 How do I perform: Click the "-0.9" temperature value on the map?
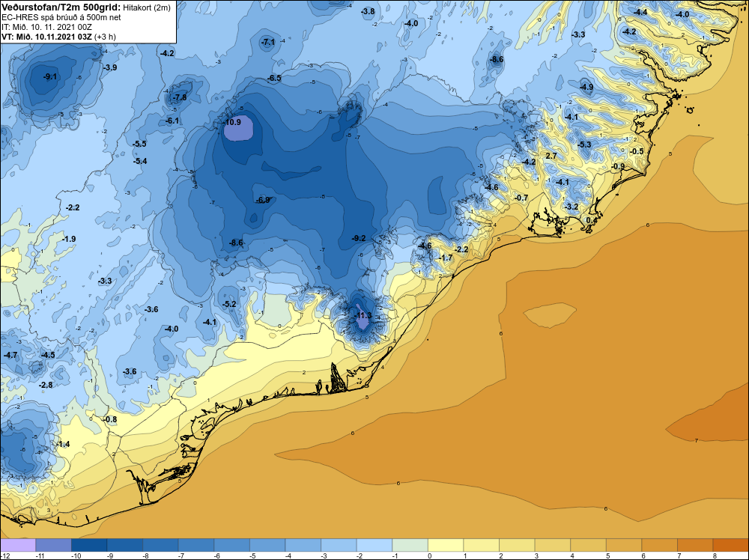click(x=618, y=166)
